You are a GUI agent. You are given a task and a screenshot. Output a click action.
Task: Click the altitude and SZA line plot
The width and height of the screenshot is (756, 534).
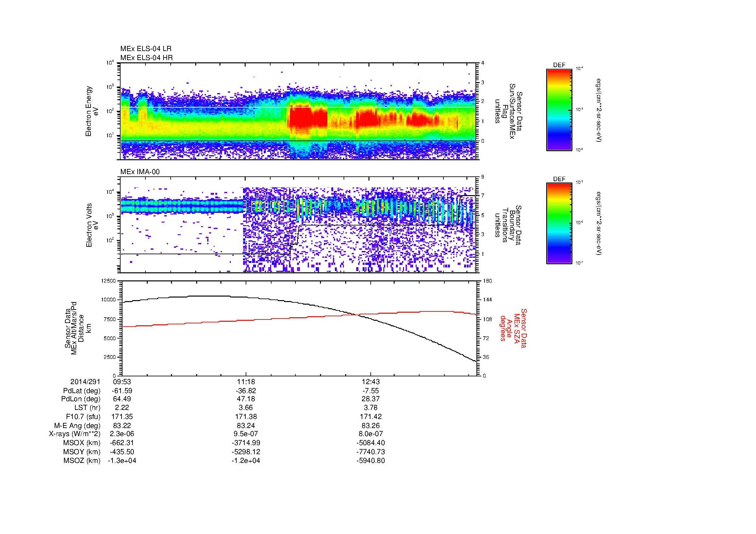click(x=299, y=328)
